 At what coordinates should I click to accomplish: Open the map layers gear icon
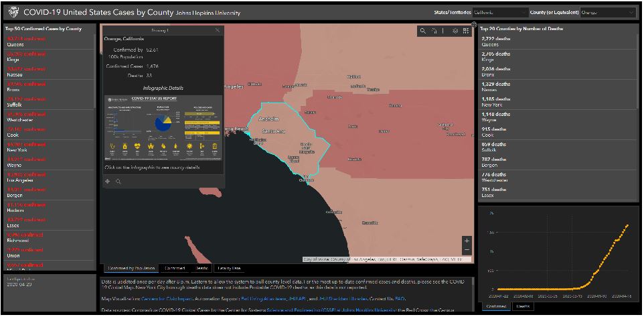[x=455, y=31]
